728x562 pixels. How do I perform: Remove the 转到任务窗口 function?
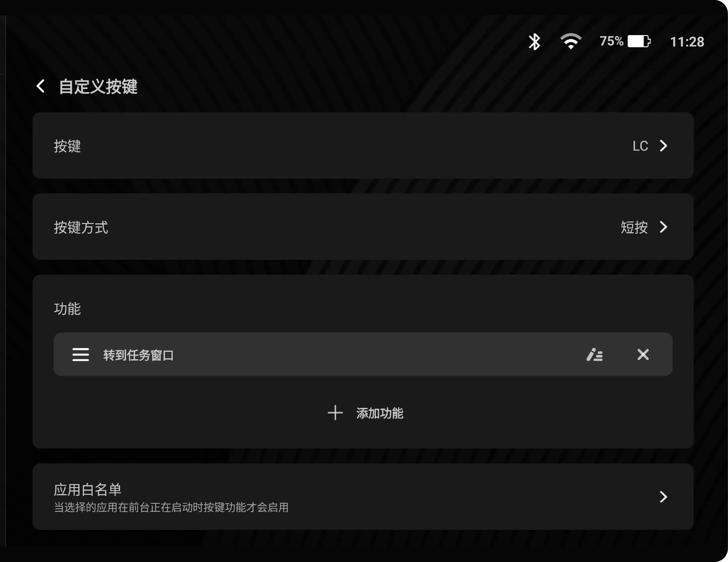(x=643, y=355)
